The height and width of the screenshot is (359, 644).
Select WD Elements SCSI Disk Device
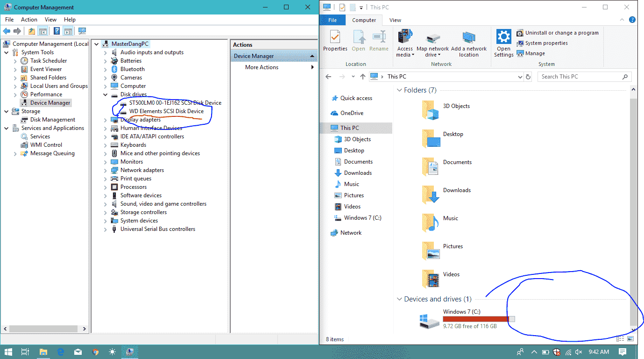(166, 111)
